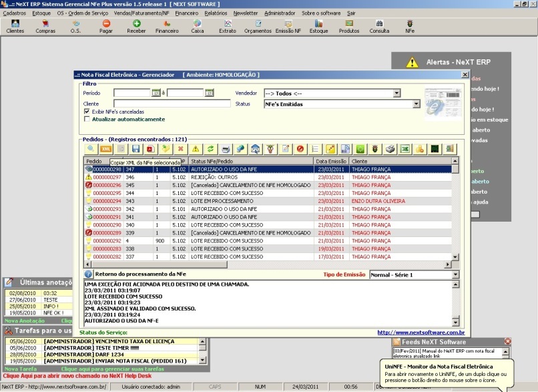Image resolution: width=538 pixels, height=392 pixels.
Task: Expand the Status NFe's Emitidas dropdown
Action: (417, 104)
